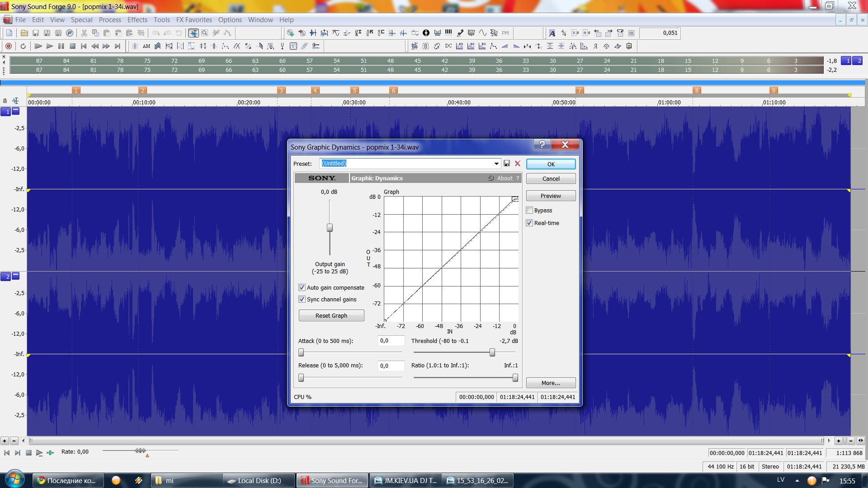Toggle meter channel 2 button
Viewport: 868px width, 488px height.
point(858,61)
